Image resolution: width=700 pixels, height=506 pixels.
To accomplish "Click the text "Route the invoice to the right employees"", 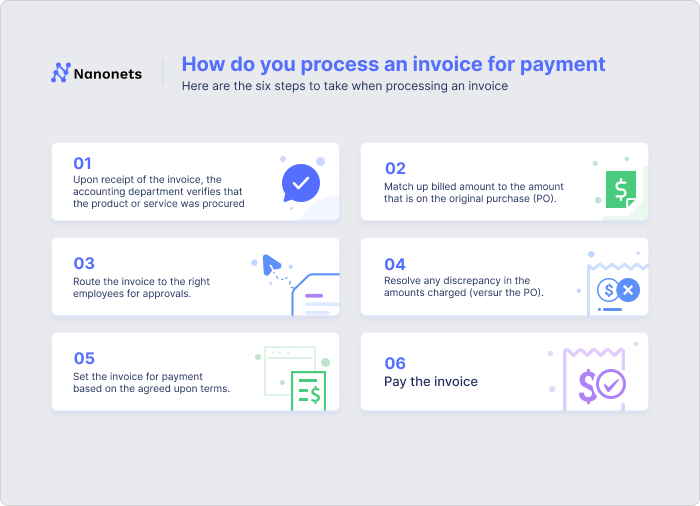I will coord(141,288).
